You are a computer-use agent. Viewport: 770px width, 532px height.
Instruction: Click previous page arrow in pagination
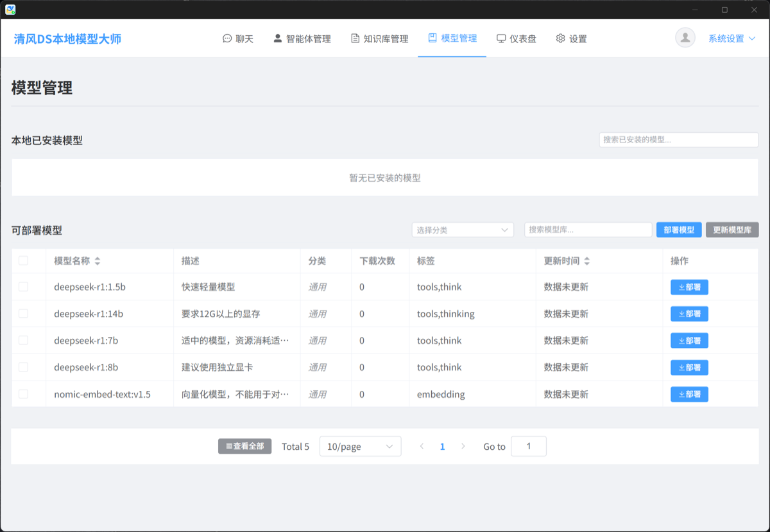[x=422, y=447]
